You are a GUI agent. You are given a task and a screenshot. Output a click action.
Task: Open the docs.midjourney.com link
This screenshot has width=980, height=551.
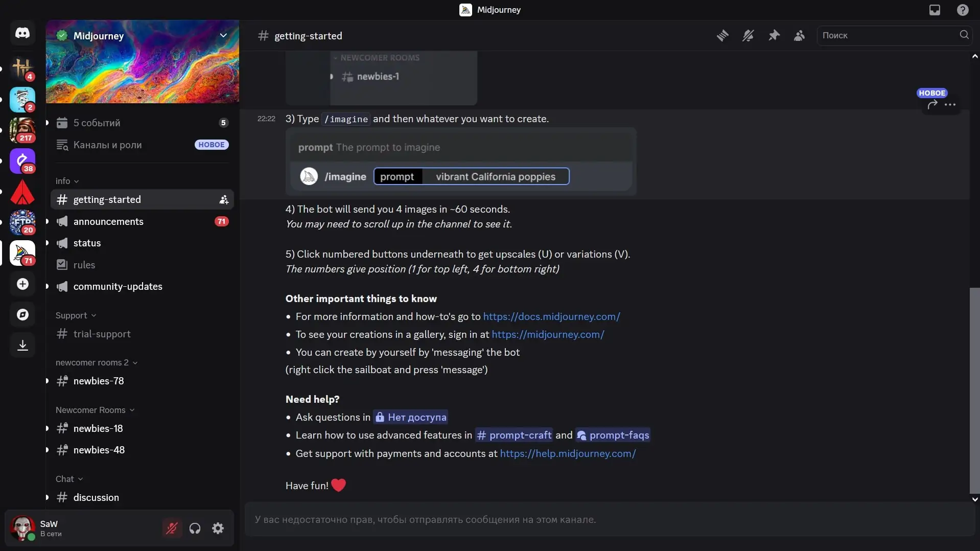coord(551,316)
